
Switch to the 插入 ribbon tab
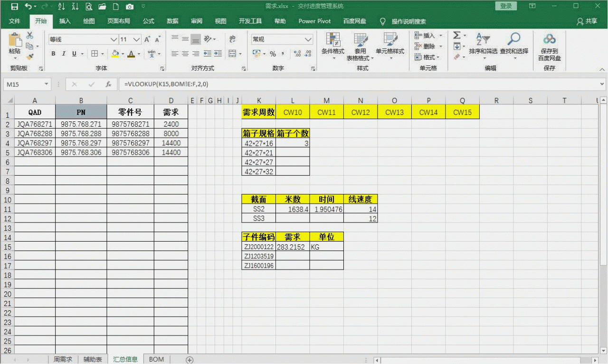pyautogui.click(x=65, y=21)
